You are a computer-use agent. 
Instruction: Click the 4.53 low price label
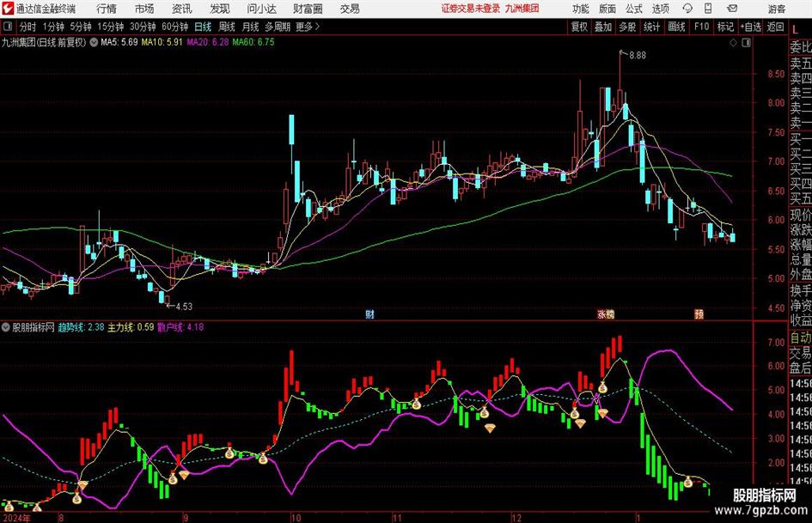pyautogui.click(x=184, y=307)
